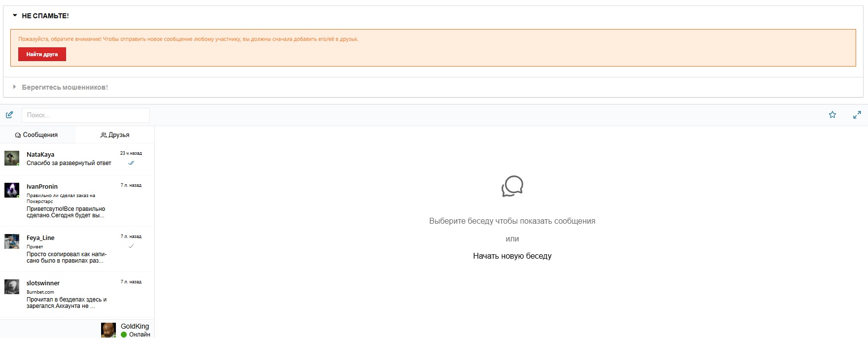
Task: Click GoldKing's profile avatar
Action: pyautogui.click(x=108, y=330)
